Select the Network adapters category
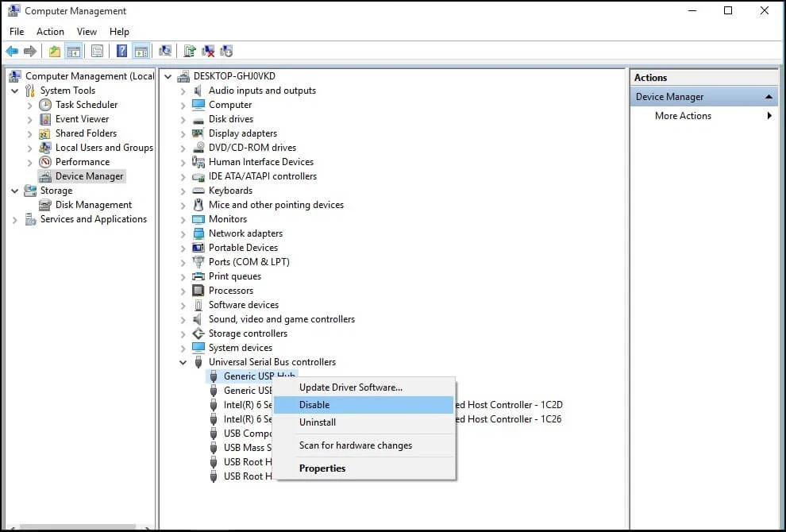The height and width of the screenshot is (532, 786). point(245,233)
